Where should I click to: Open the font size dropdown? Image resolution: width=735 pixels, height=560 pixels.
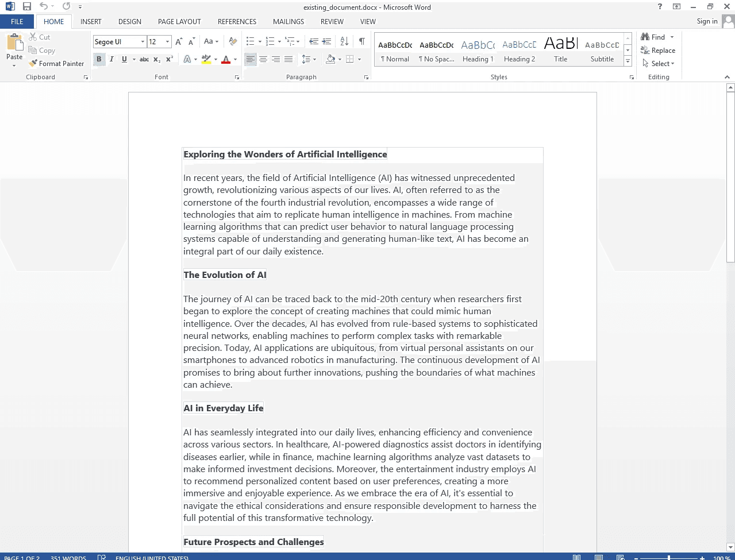click(167, 41)
